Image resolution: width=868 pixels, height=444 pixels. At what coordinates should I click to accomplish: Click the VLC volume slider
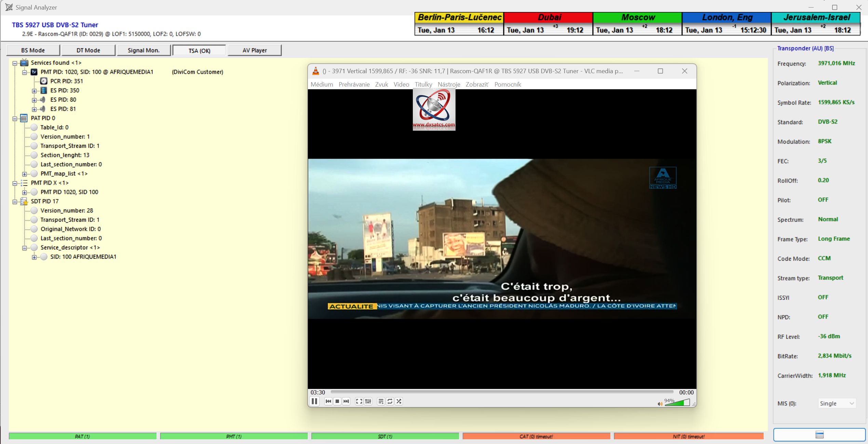[x=677, y=403]
